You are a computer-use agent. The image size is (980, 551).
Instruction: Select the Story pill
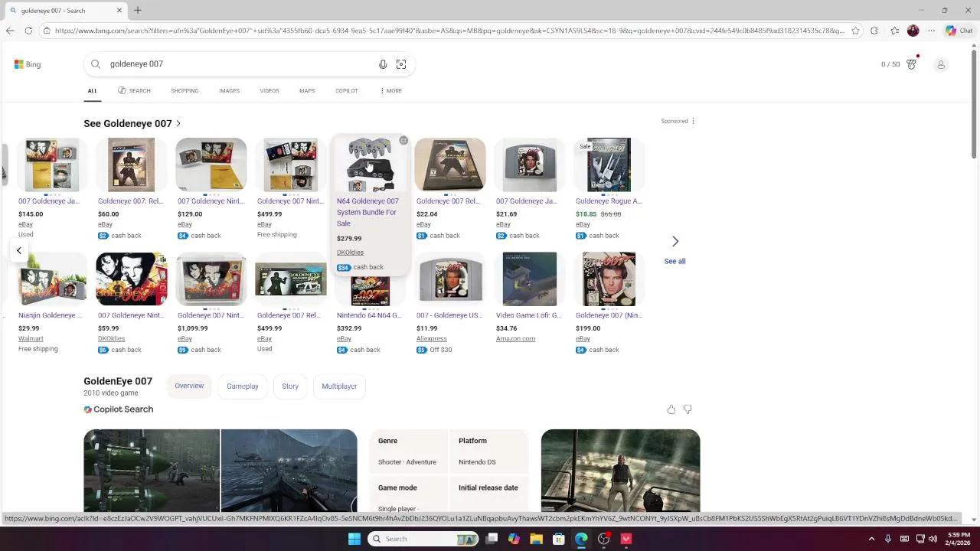coord(290,386)
